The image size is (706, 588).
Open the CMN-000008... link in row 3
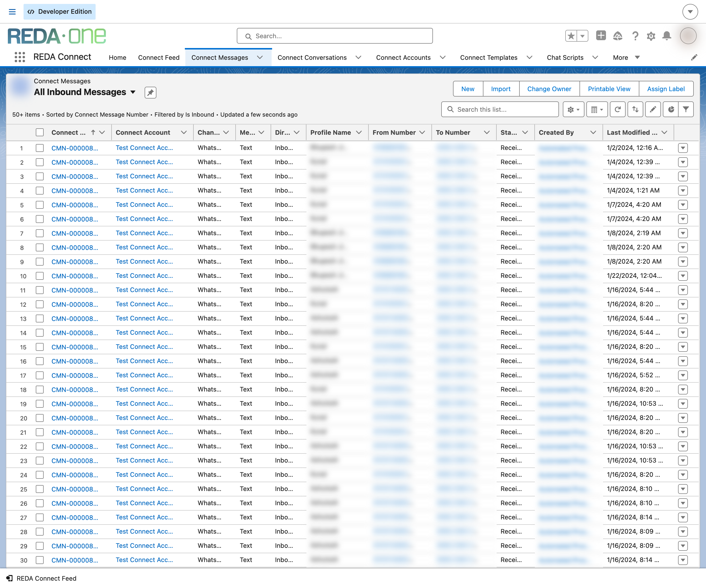coord(75,176)
